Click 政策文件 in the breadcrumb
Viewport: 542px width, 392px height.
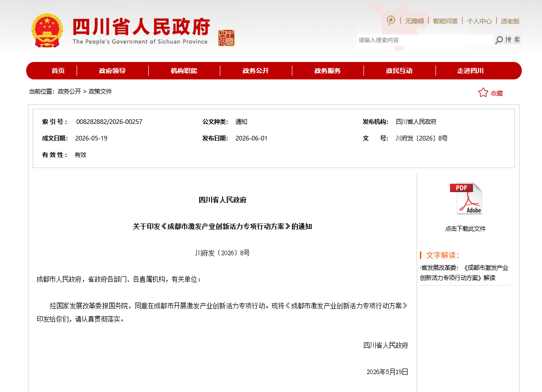(100, 91)
